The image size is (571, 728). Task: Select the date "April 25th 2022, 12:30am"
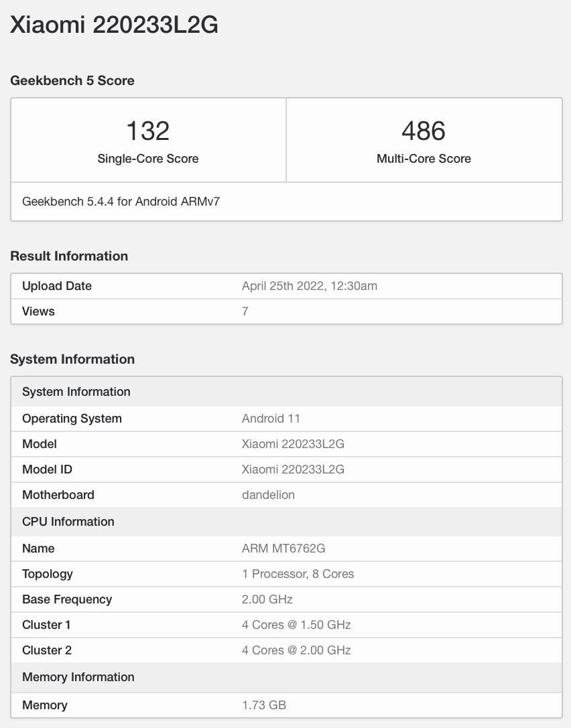click(310, 285)
